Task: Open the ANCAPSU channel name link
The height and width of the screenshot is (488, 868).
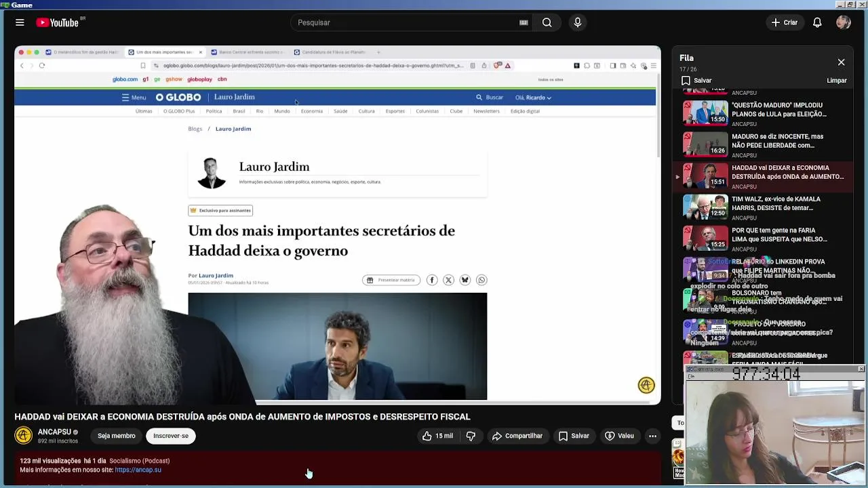Action: coord(54,432)
